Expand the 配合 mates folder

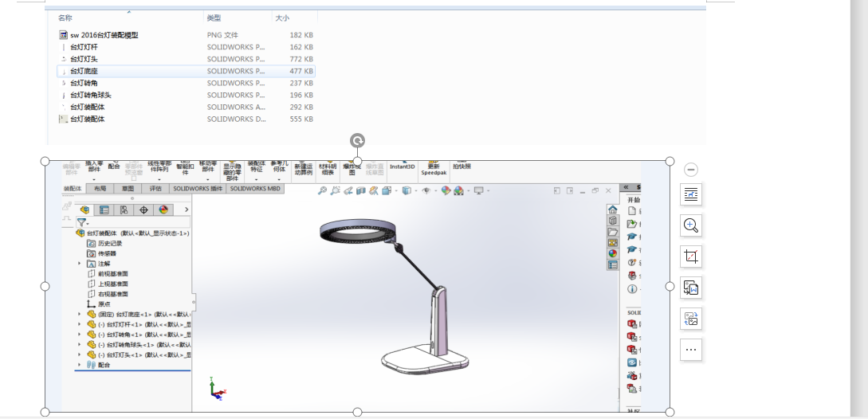pyautogui.click(x=80, y=365)
